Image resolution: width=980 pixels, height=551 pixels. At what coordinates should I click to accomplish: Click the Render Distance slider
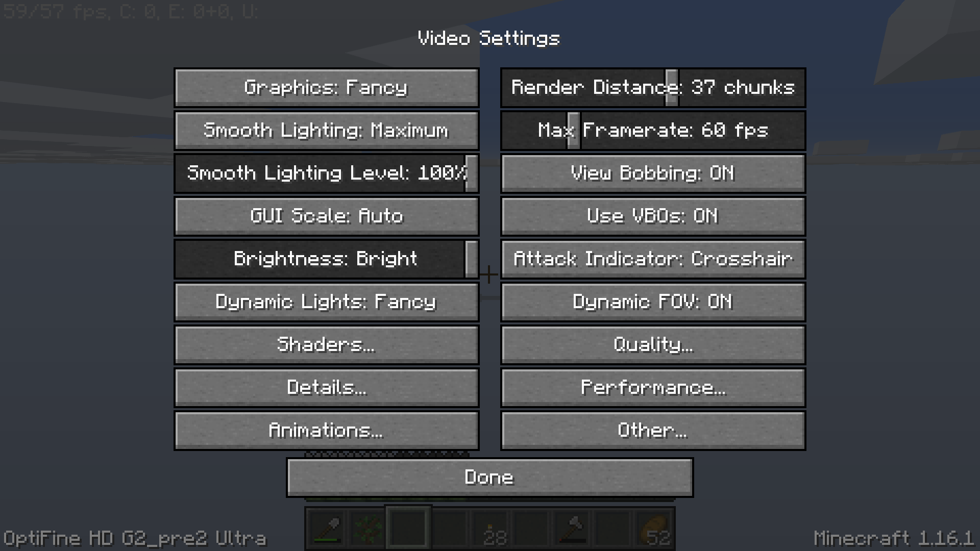point(653,88)
